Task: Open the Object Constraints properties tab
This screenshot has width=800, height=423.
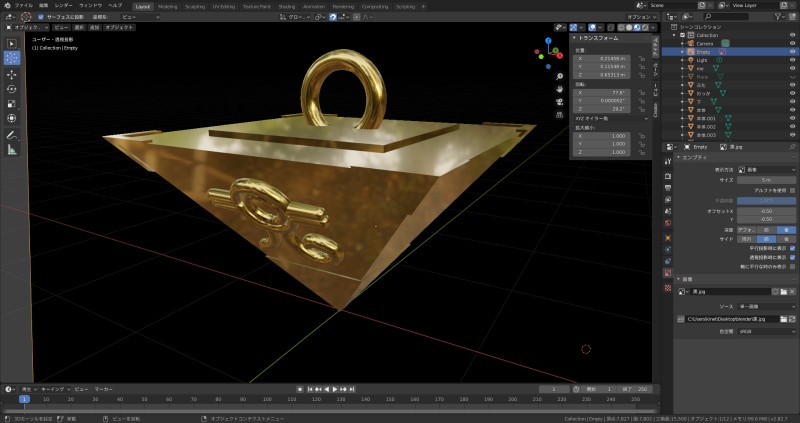Action: coord(668,261)
